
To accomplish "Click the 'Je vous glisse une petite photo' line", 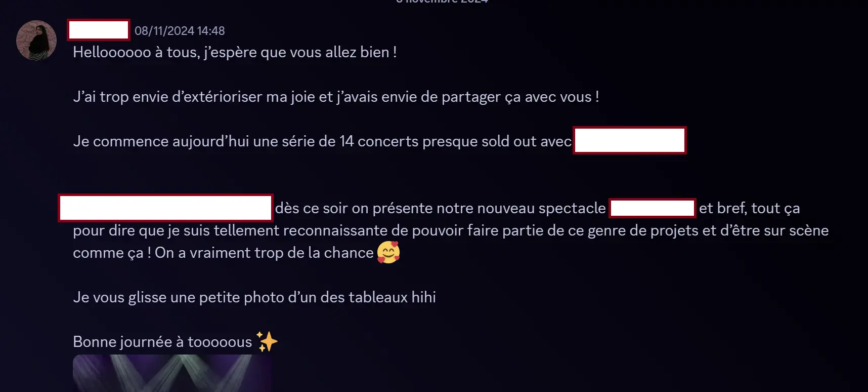I will click(x=254, y=297).
